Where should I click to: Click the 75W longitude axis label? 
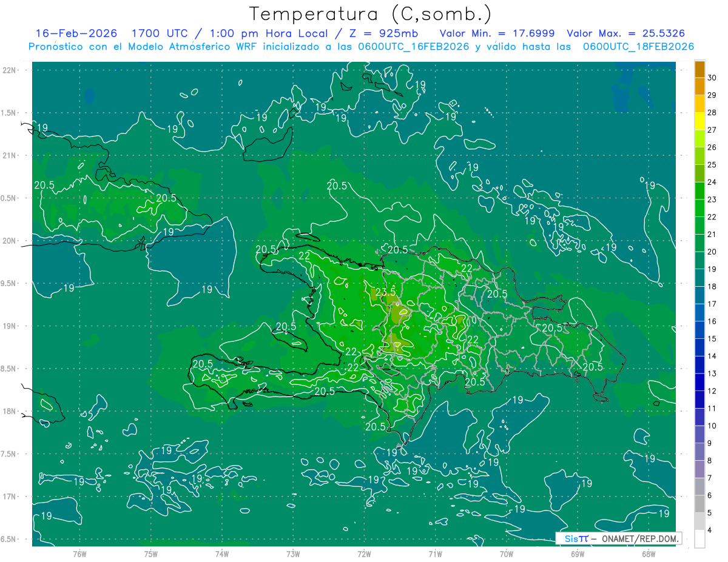click(x=150, y=554)
